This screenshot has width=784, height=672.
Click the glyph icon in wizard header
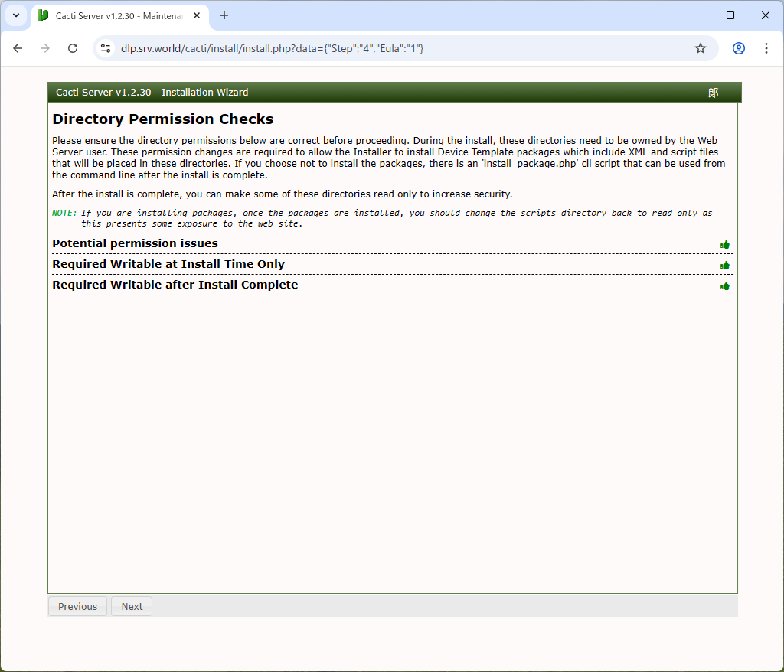click(713, 93)
